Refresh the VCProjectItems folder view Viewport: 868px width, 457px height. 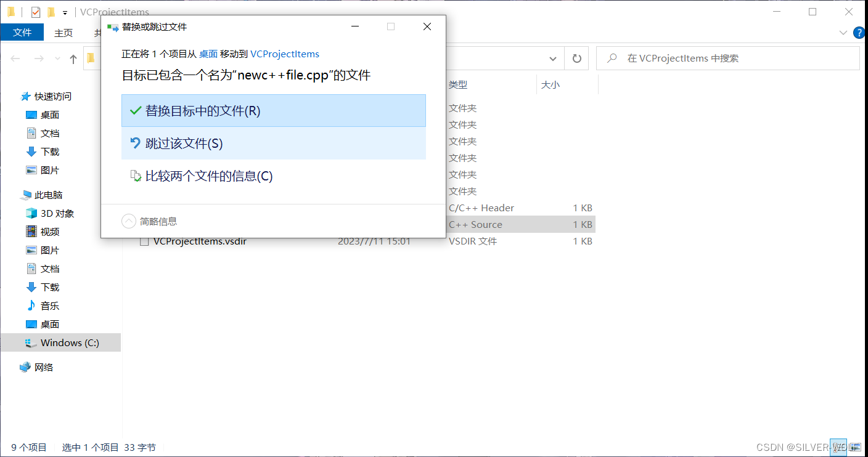point(576,59)
